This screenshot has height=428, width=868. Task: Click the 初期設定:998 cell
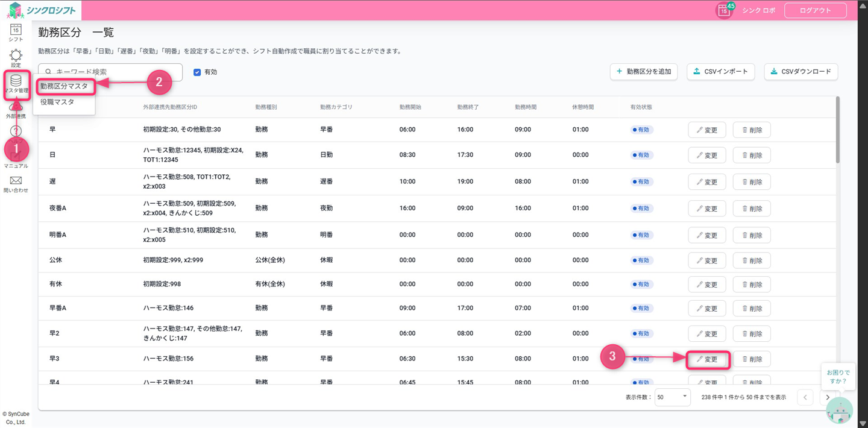tap(162, 284)
